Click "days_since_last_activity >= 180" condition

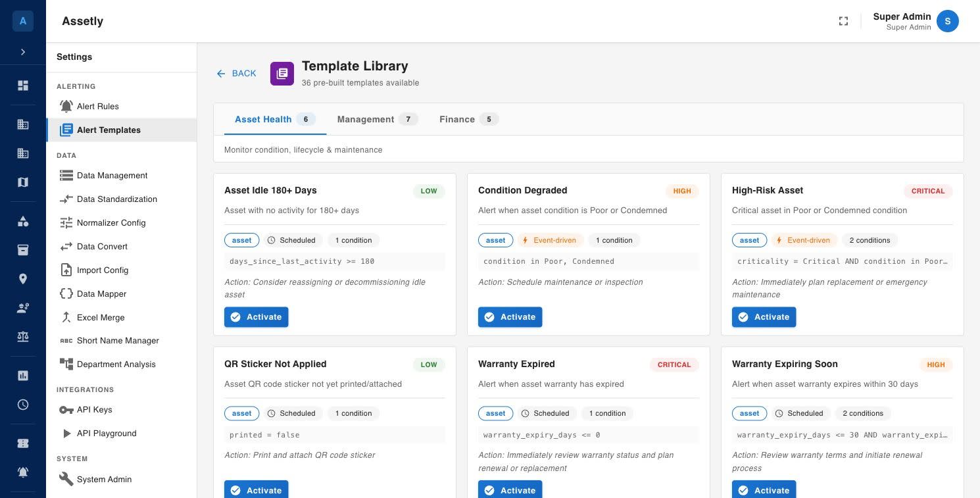(302, 261)
